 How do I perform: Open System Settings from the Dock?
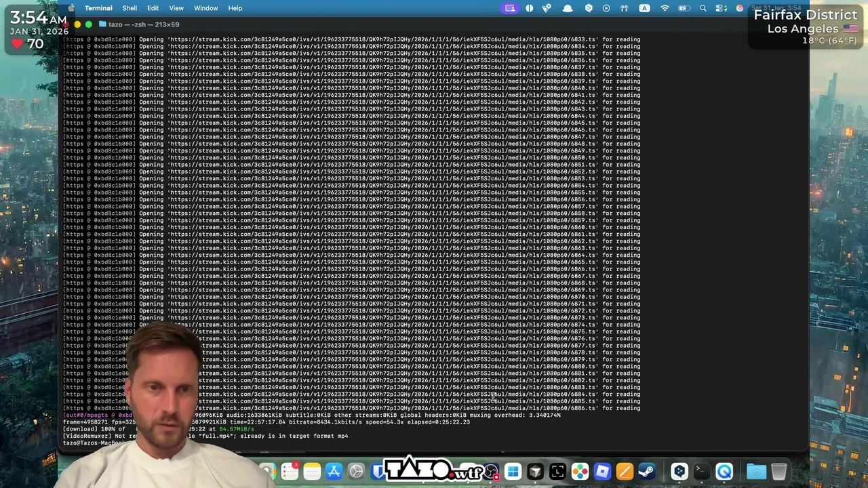click(356, 471)
